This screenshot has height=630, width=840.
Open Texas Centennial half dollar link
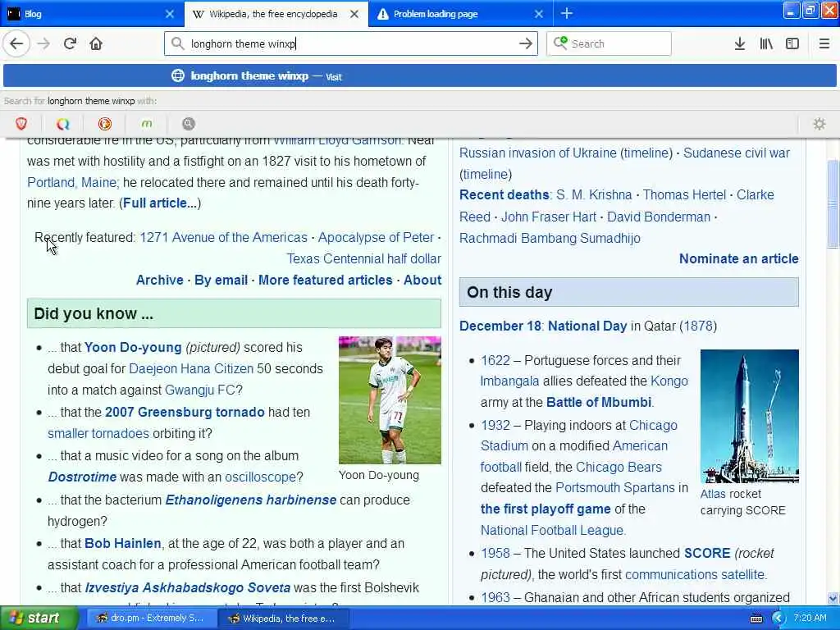click(363, 258)
